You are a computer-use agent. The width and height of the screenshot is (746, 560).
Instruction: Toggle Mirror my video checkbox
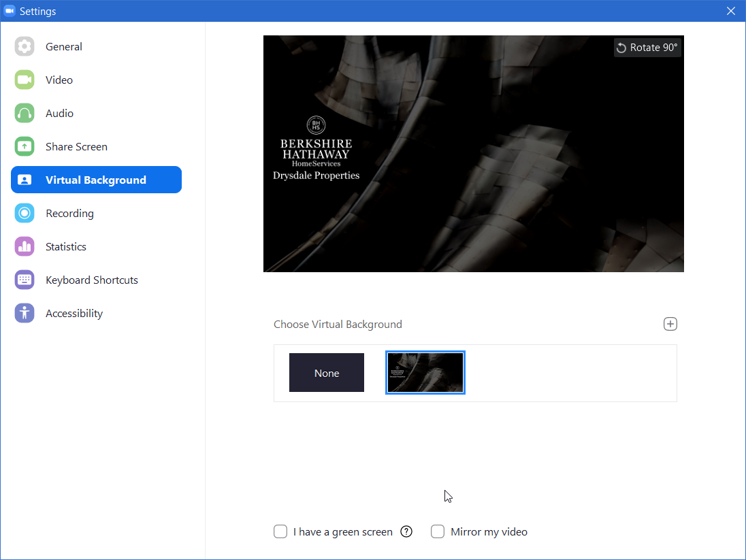click(437, 531)
